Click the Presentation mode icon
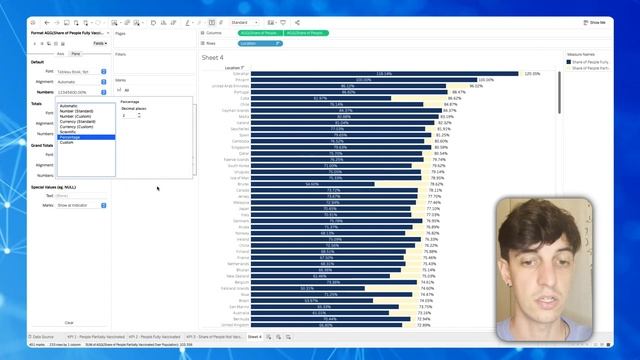Screen dimensions: 640x360 click(x=283, y=23)
